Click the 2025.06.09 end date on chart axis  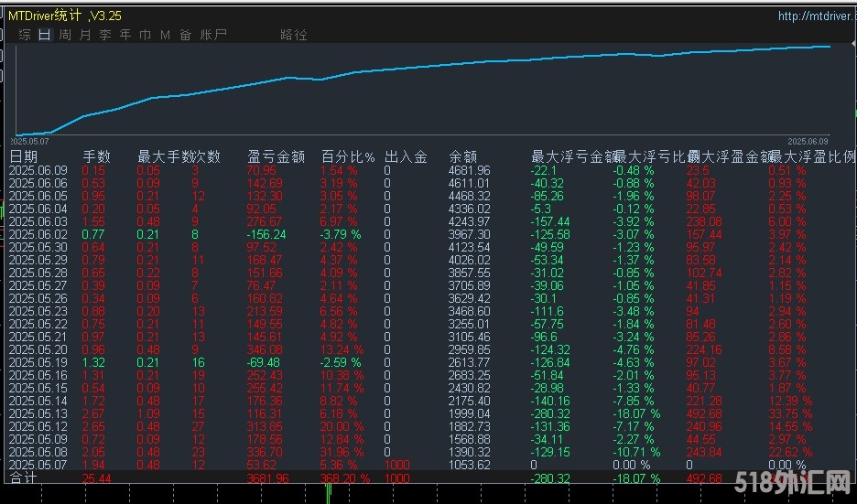(x=809, y=142)
